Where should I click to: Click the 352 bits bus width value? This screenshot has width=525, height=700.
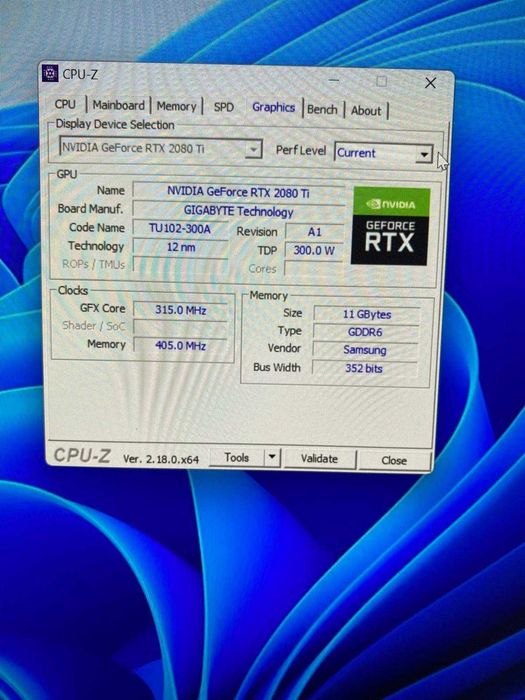(364, 368)
